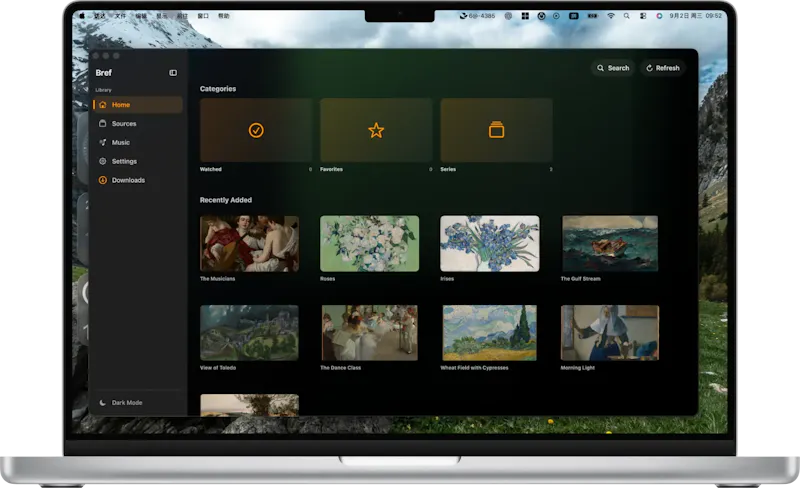Click the Siri icon in menu bar
800x488 pixels.
coord(659,16)
